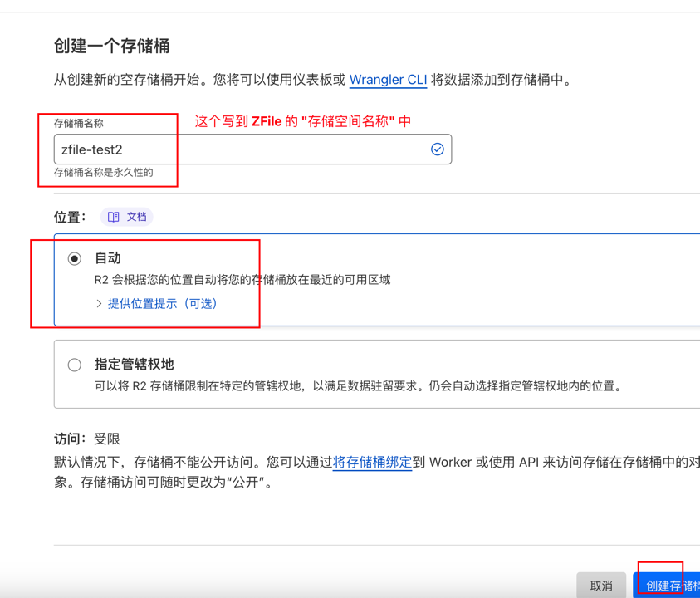
Task: Follow the 将存储桶绑定 link
Action: (372, 463)
